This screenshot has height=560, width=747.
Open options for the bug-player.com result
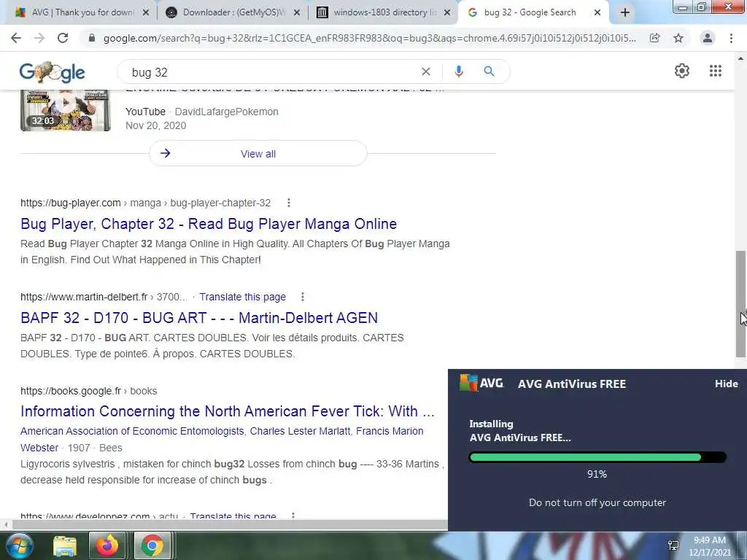coord(289,203)
